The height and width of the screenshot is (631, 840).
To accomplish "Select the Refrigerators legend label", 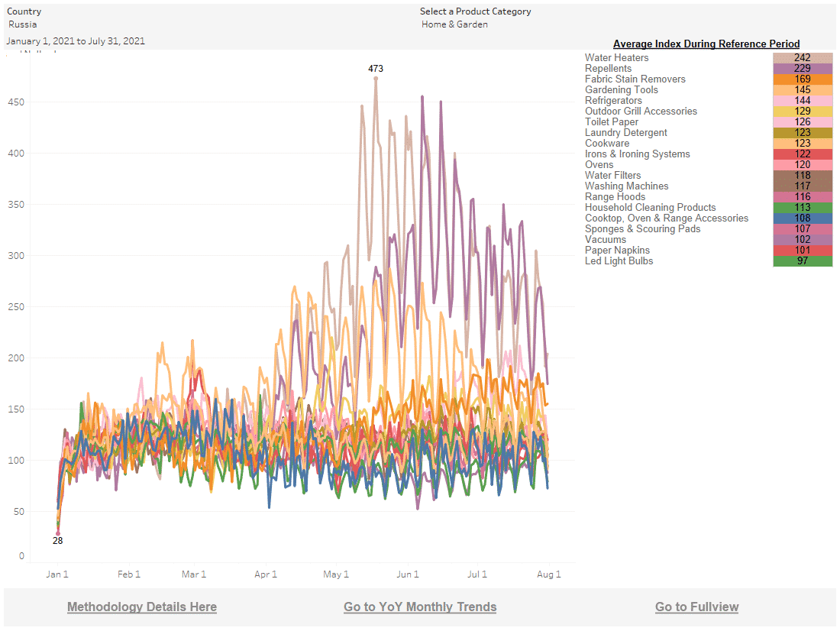I will click(613, 101).
